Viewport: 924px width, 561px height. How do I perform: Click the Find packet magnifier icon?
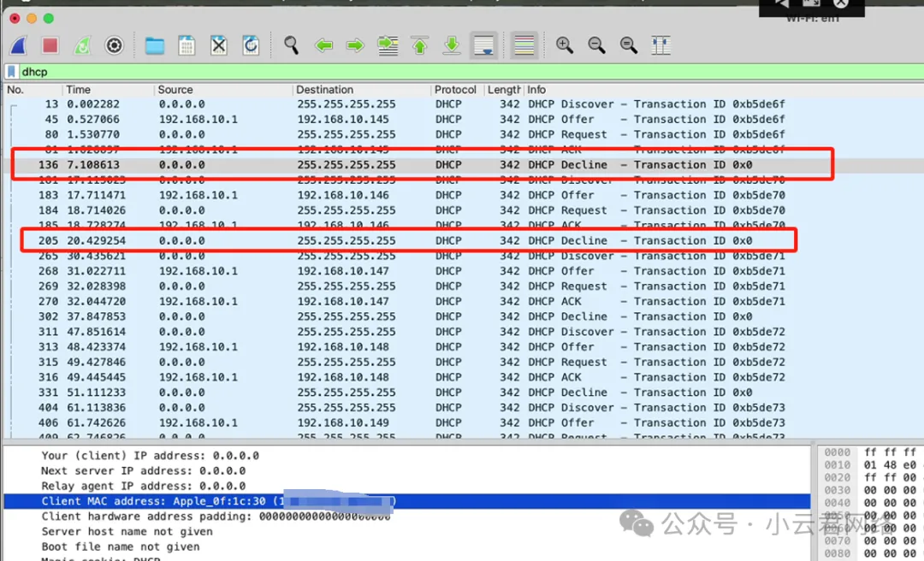point(292,45)
